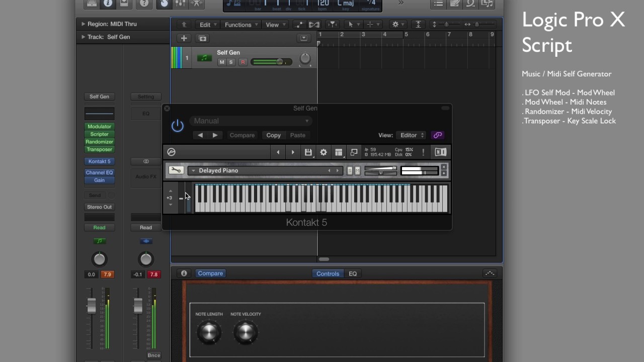Open the List Editors icon

tap(438, 4)
